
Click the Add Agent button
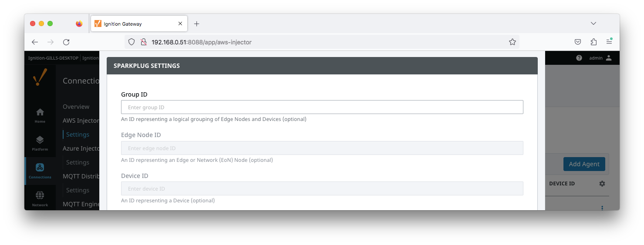(x=583, y=164)
